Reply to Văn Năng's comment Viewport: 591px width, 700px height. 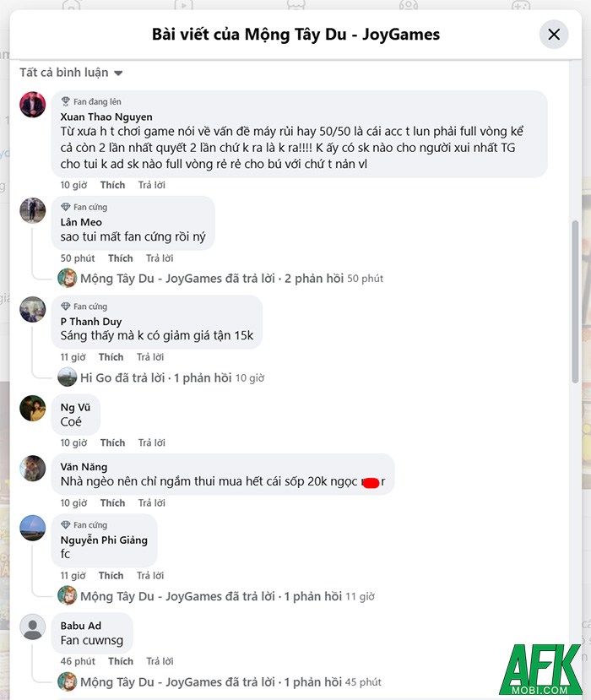pos(151,503)
